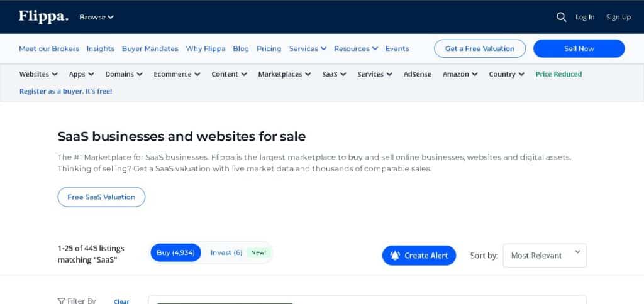The width and height of the screenshot is (644, 304).
Task: Click the "SaaS businesses and websites for sale" heading
Action: (x=182, y=136)
